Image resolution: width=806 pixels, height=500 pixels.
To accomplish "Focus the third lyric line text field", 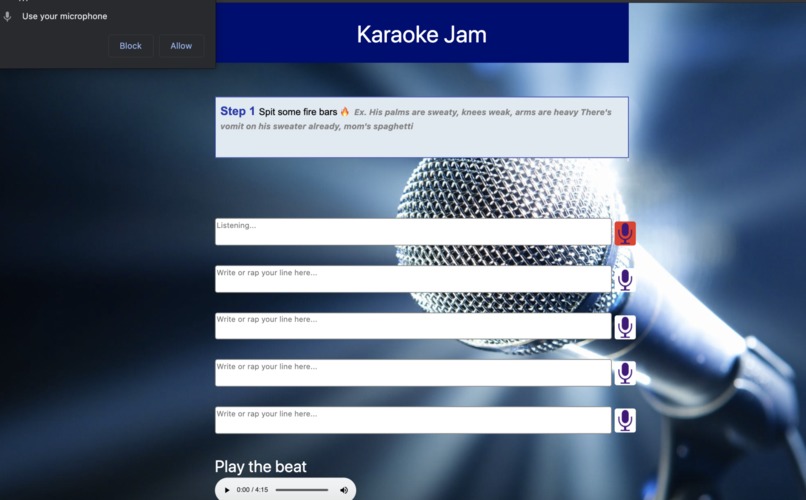I will [x=413, y=326].
